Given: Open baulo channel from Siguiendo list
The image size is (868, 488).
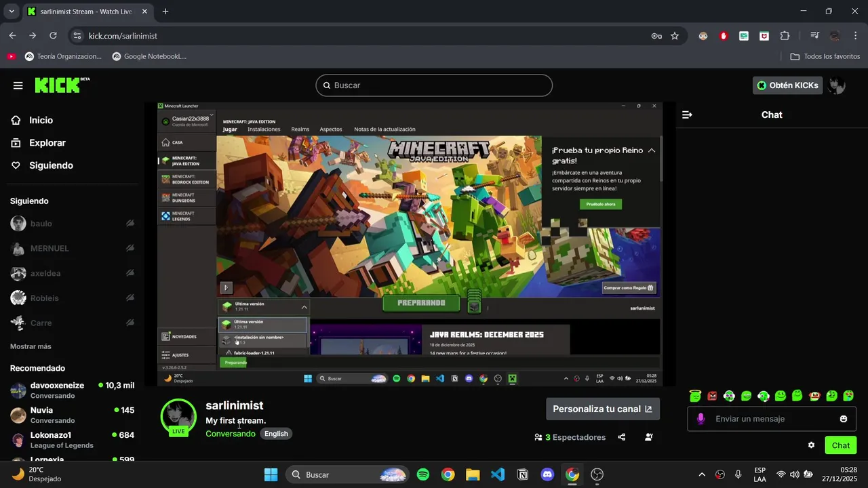Looking at the screenshot, I should click(x=72, y=224).
